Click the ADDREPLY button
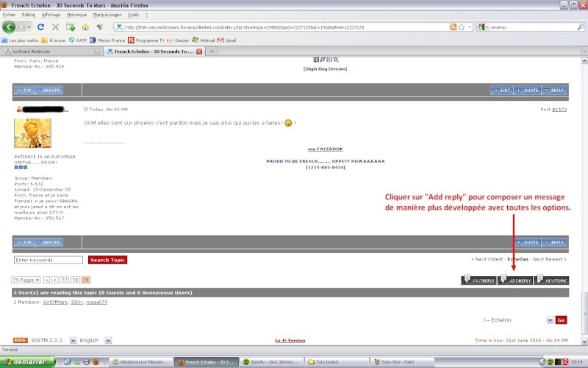The image size is (588, 368). tap(515, 280)
